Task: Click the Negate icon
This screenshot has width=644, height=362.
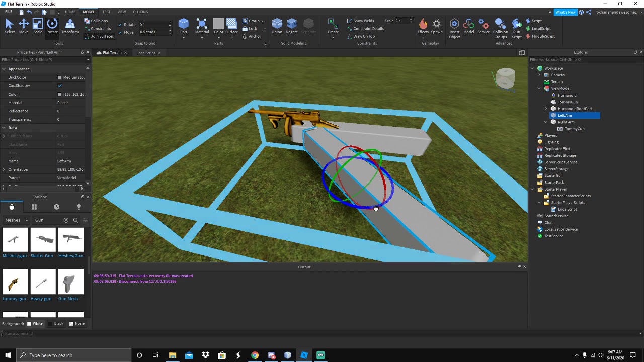Action: 292,26
